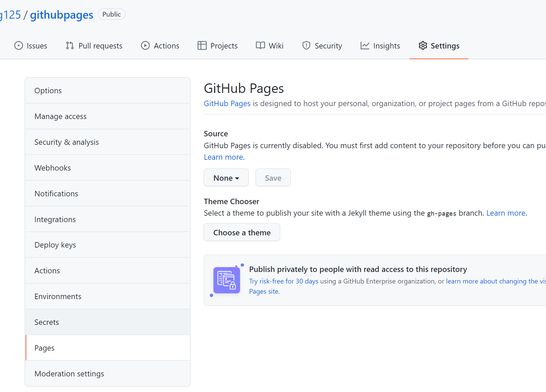The width and height of the screenshot is (546, 392).
Task: Go to Webhooks settings
Action: coord(107,168)
